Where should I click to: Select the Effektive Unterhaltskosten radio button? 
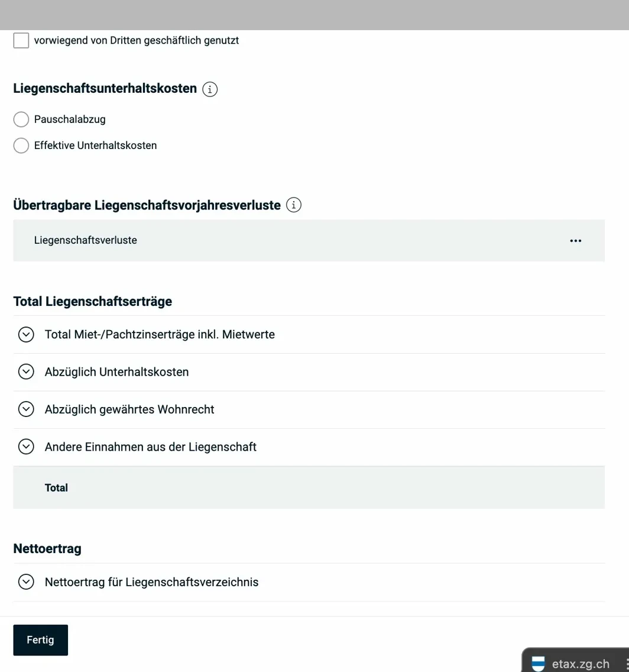coord(21,145)
